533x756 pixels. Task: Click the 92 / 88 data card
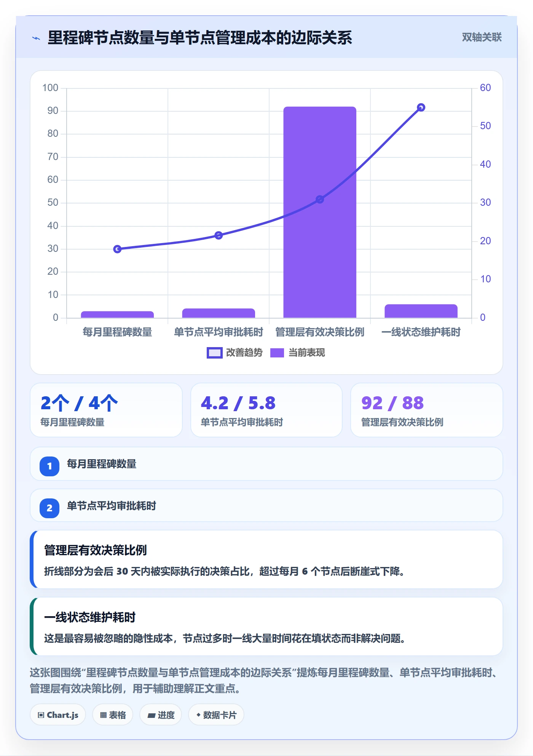426,410
